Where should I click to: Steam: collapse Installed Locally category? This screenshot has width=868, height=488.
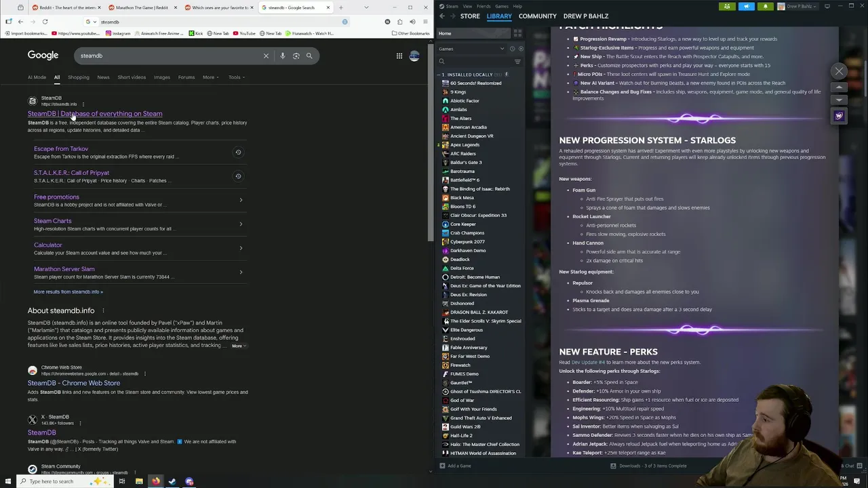[440, 75]
